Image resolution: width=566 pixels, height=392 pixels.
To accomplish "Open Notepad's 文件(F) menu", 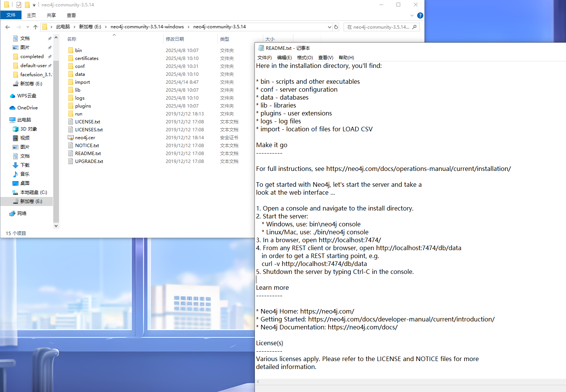I will pyautogui.click(x=265, y=57).
